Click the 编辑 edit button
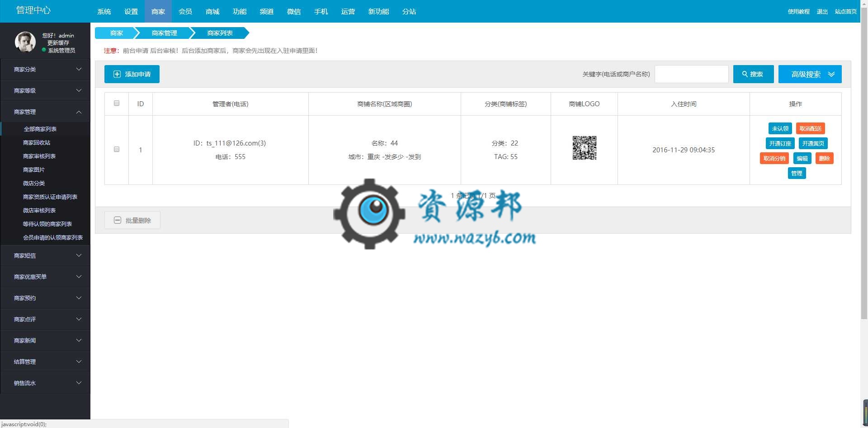868x428 pixels. (x=802, y=158)
